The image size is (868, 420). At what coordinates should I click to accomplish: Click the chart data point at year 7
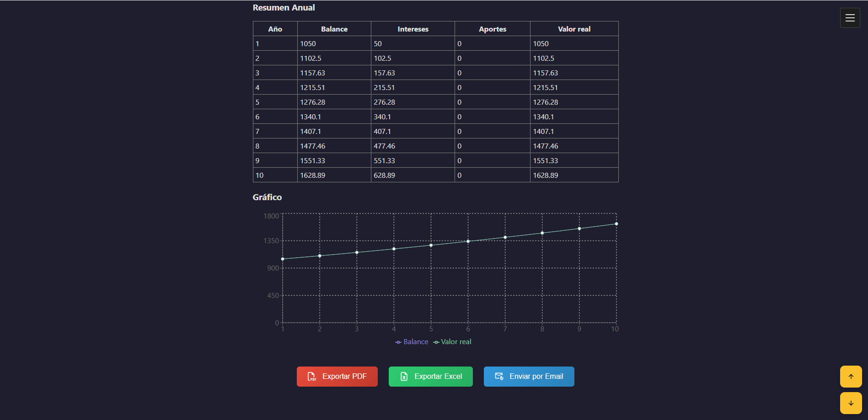point(505,237)
